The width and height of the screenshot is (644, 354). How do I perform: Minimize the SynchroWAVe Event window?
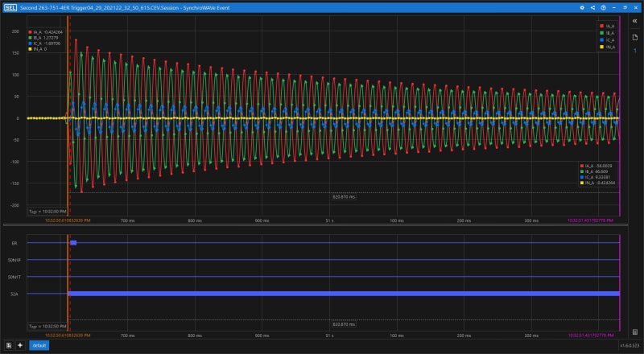614,8
